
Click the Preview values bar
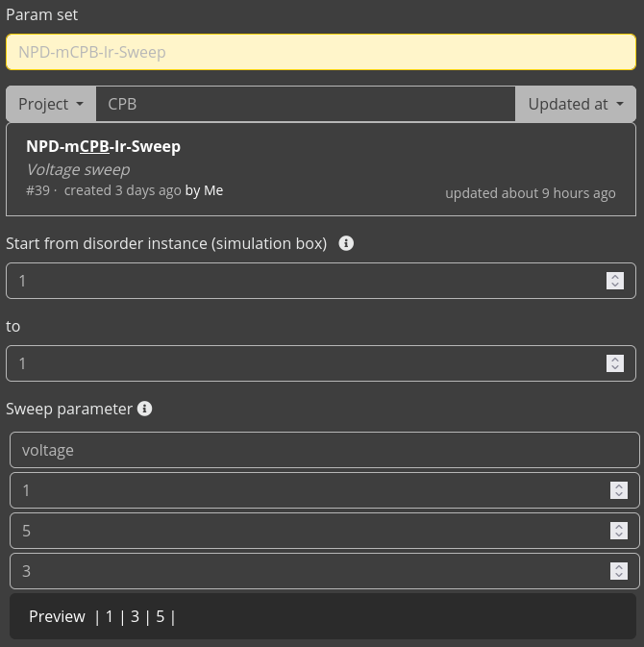(x=322, y=616)
